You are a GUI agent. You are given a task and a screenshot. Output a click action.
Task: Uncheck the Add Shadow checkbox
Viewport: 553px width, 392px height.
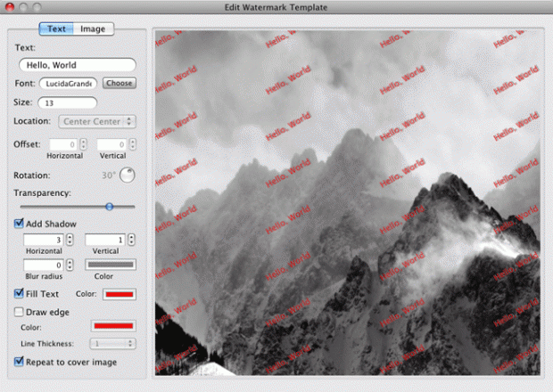(20, 224)
